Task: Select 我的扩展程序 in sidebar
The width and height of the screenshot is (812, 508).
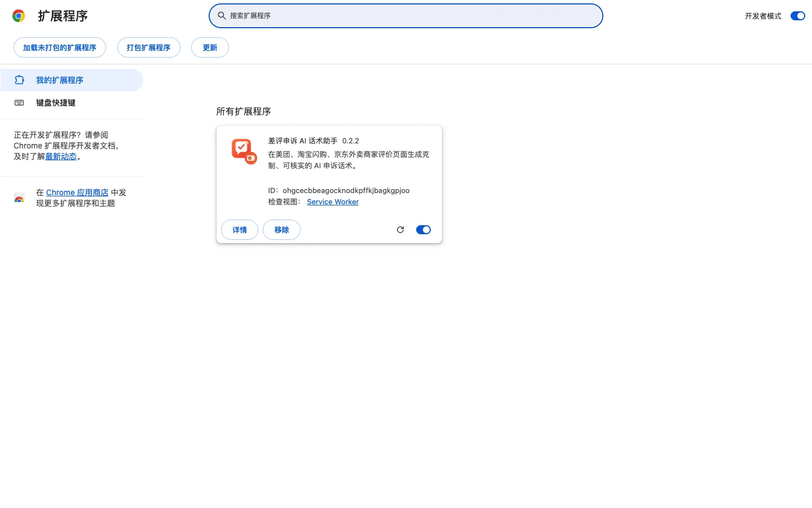Action: pyautogui.click(x=72, y=80)
